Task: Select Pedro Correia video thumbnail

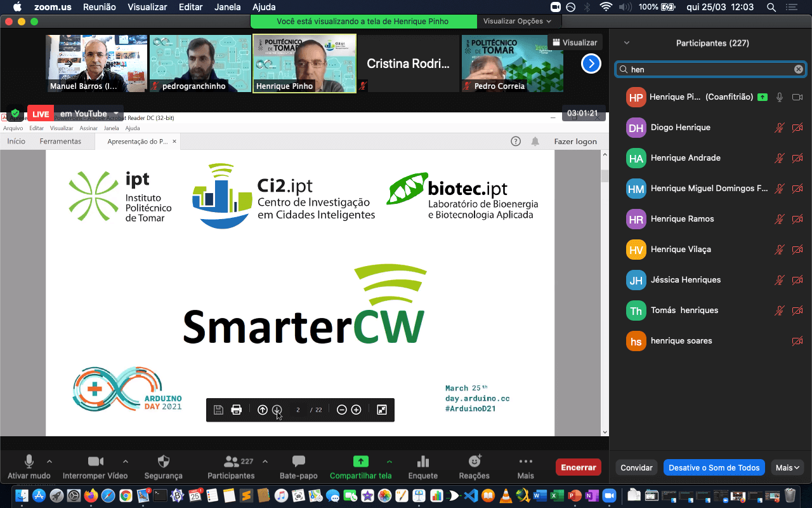Action: pyautogui.click(x=512, y=63)
